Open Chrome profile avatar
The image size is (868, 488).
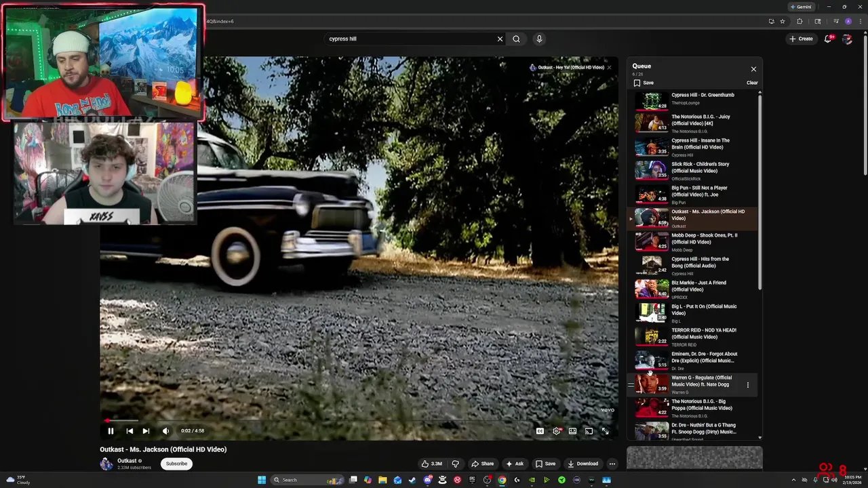(x=848, y=21)
